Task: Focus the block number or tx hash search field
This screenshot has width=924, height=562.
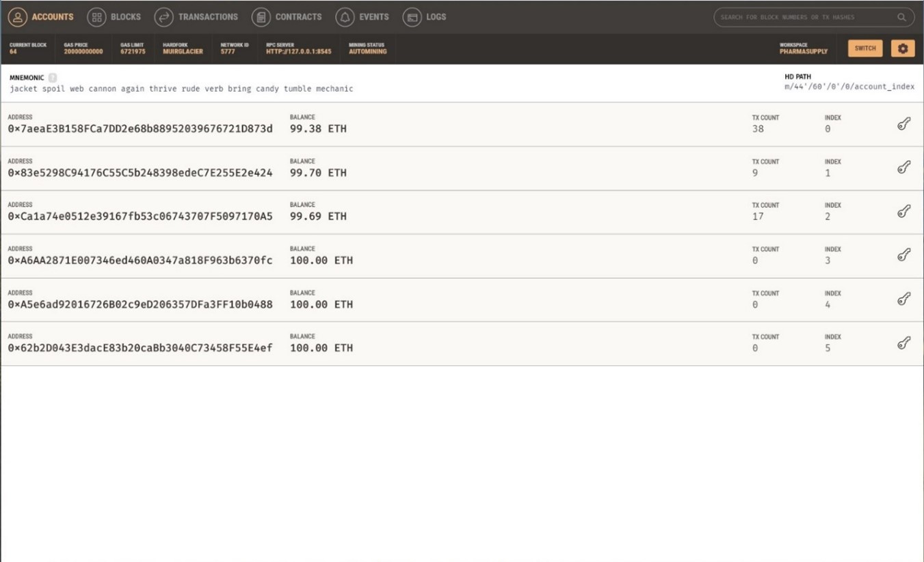Action: coord(804,17)
